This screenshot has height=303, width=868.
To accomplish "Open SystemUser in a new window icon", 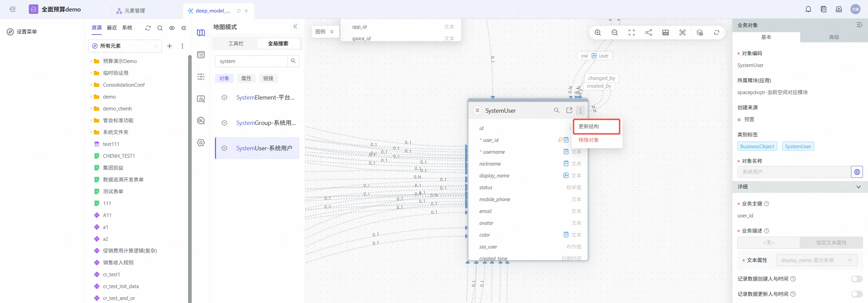I will pyautogui.click(x=569, y=110).
